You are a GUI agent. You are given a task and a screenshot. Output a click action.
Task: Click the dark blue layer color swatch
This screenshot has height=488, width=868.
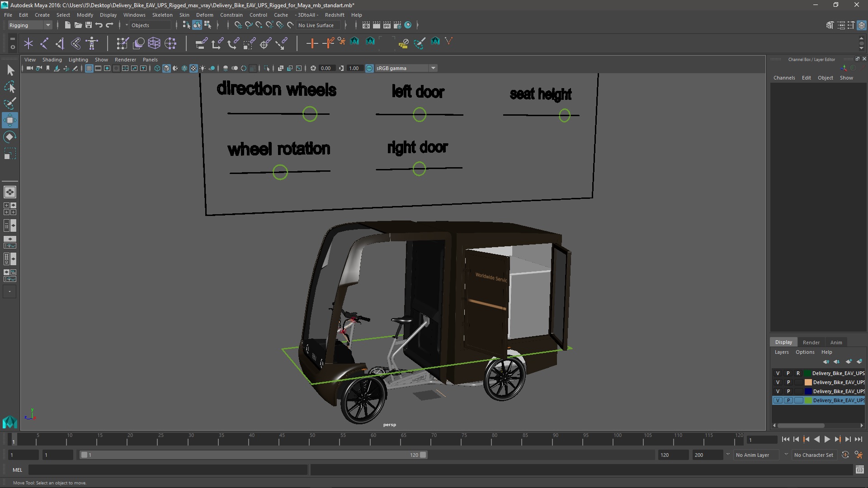(808, 391)
